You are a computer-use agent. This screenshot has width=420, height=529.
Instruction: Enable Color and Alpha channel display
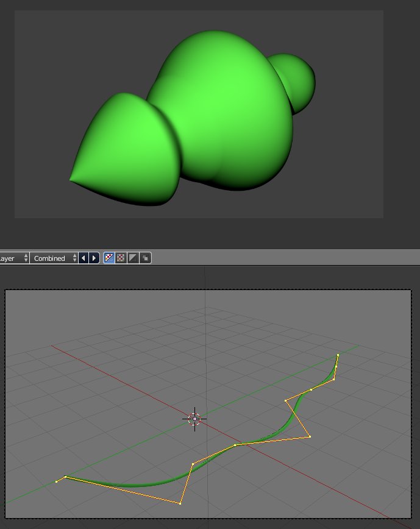(x=109, y=258)
